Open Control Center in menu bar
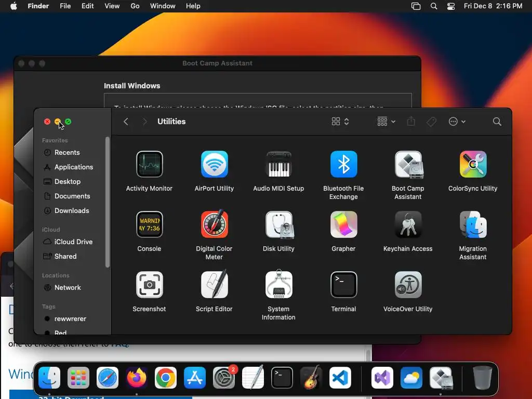This screenshot has width=532, height=399. coord(450,6)
